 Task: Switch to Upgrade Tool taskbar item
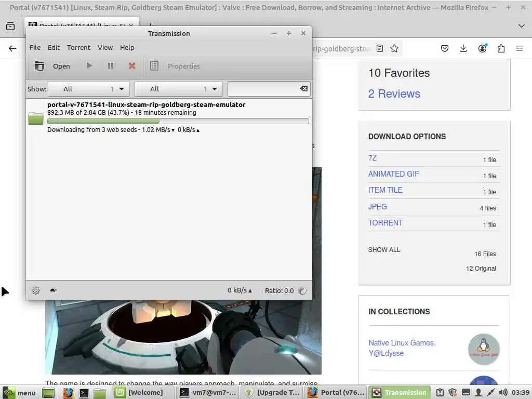pos(273,393)
